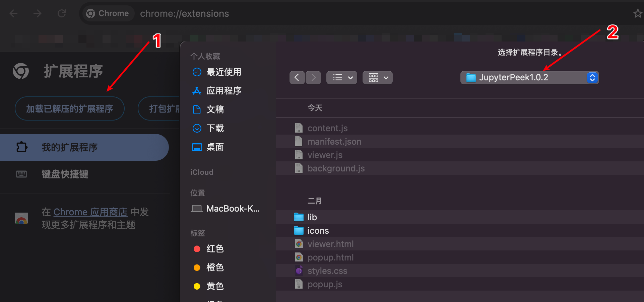
Task: Open 应用程序 in Finder sidebar
Action: tap(224, 91)
